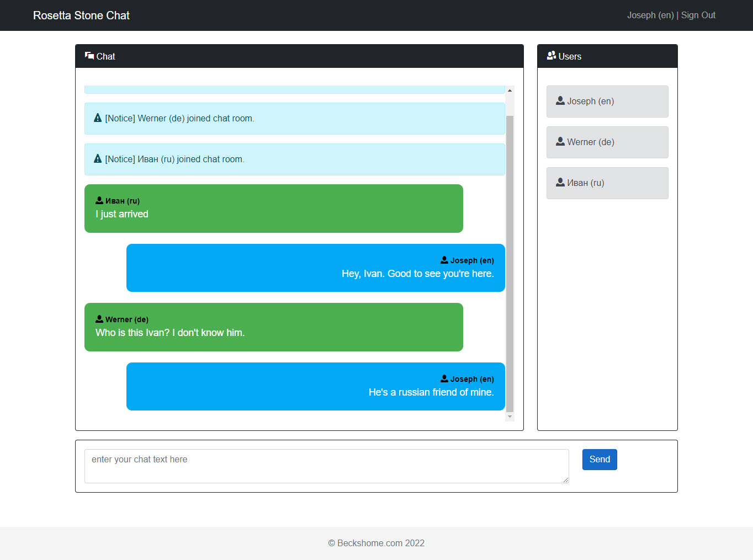Click the chat bubble icon in Chat header
The width and height of the screenshot is (753, 560).
[x=89, y=55]
